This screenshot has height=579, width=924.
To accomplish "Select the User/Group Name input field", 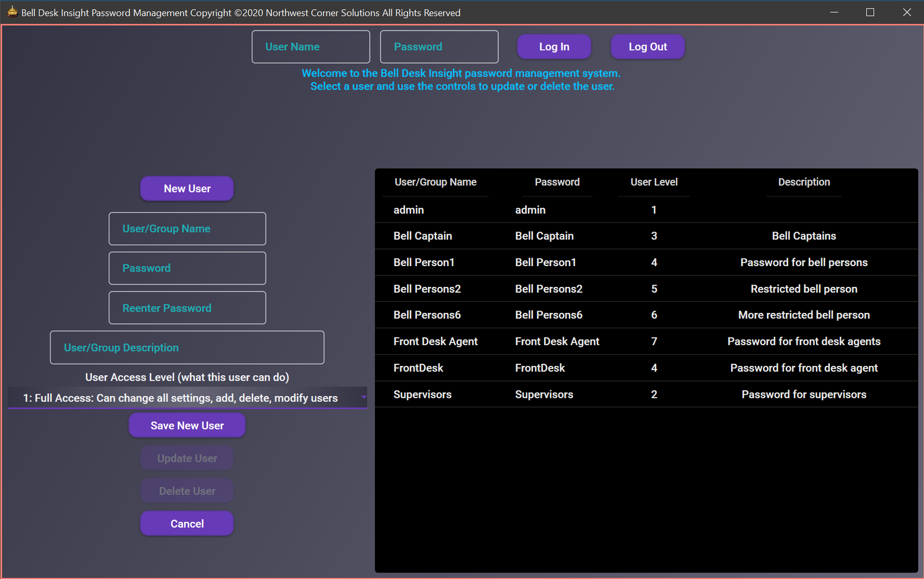I will click(187, 229).
